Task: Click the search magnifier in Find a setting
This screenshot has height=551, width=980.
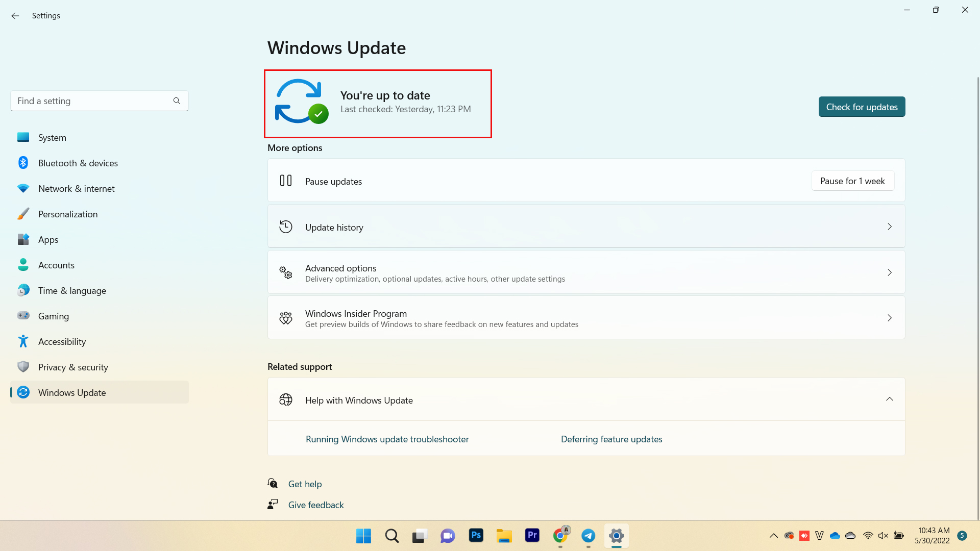Action: 177,101
